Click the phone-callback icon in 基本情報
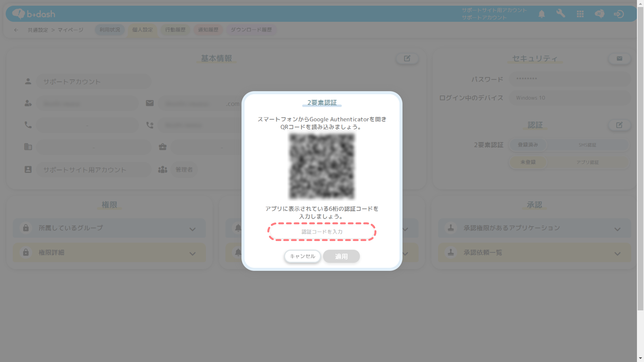The width and height of the screenshot is (644, 362). (x=150, y=125)
